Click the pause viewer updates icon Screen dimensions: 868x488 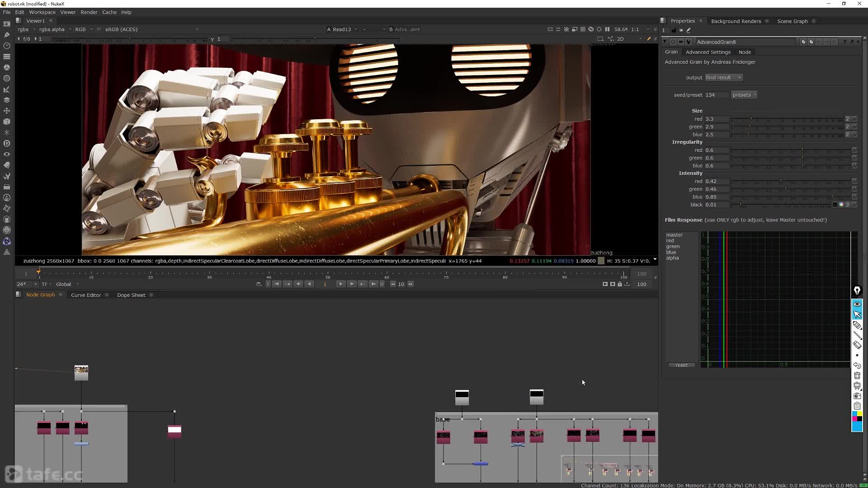tap(607, 29)
